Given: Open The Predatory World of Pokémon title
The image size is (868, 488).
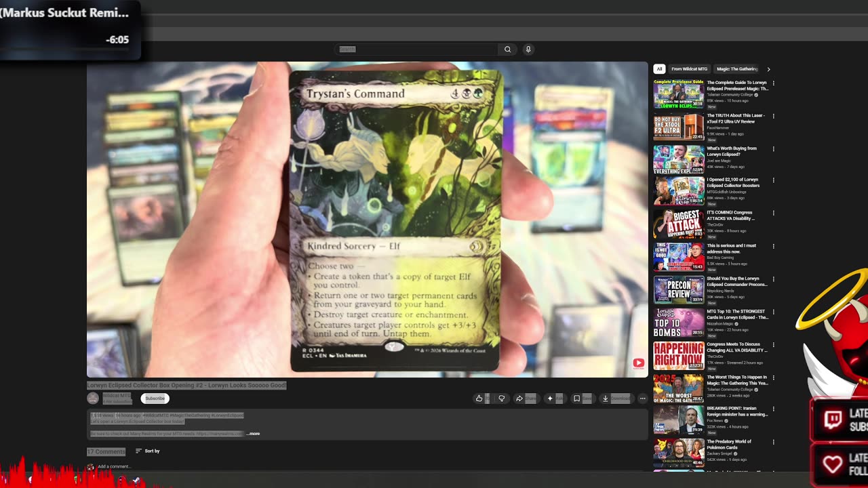Looking at the screenshot, I should [729, 445].
